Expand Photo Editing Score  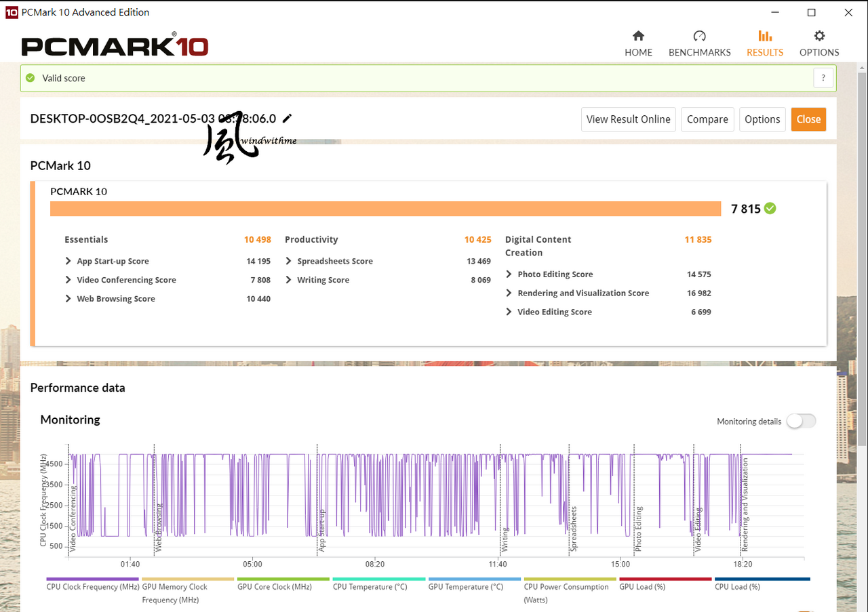(x=509, y=274)
